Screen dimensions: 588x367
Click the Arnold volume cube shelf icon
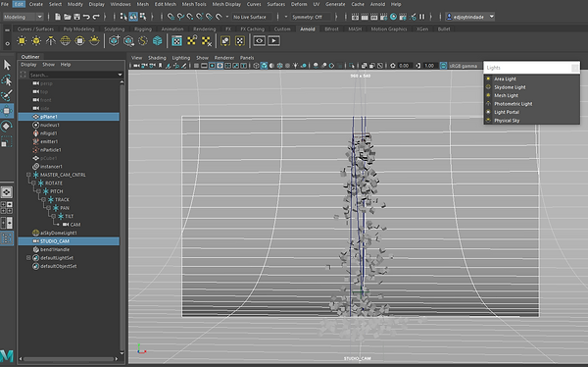pyautogui.click(x=158, y=40)
